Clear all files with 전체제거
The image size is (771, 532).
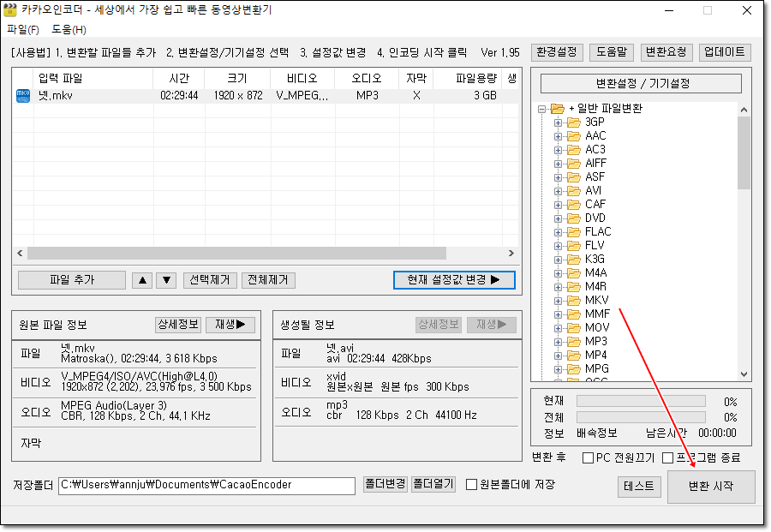pyautogui.click(x=268, y=280)
